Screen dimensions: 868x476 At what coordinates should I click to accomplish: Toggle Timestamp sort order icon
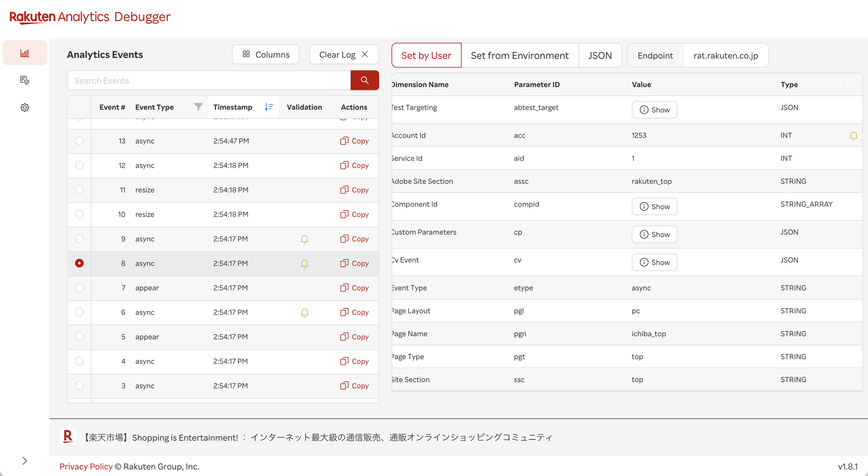pyautogui.click(x=269, y=107)
